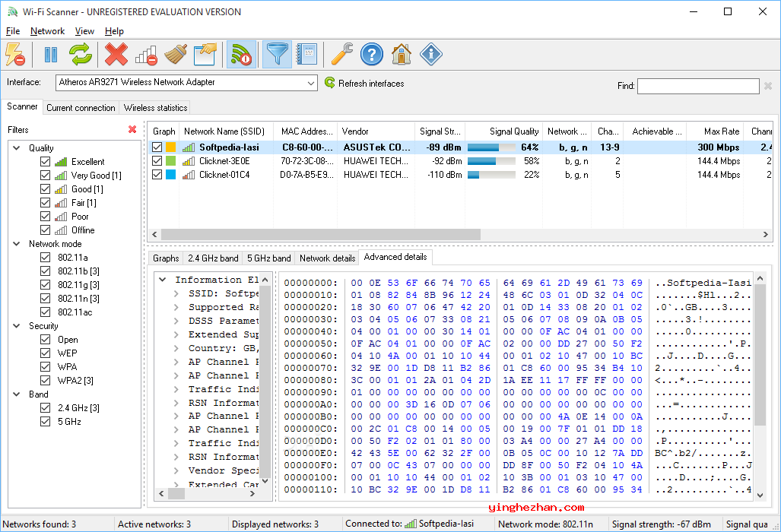Open the Network menu
781x532 pixels.
[x=47, y=31]
